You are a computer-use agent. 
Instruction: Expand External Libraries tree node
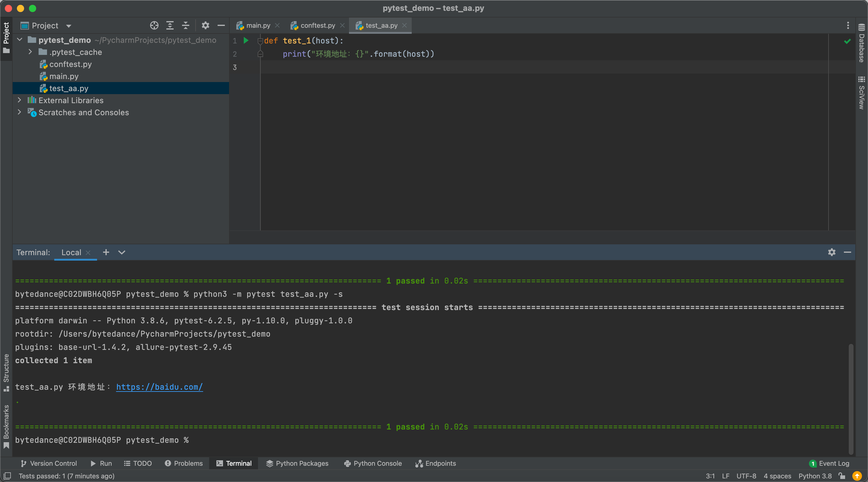pyautogui.click(x=20, y=100)
